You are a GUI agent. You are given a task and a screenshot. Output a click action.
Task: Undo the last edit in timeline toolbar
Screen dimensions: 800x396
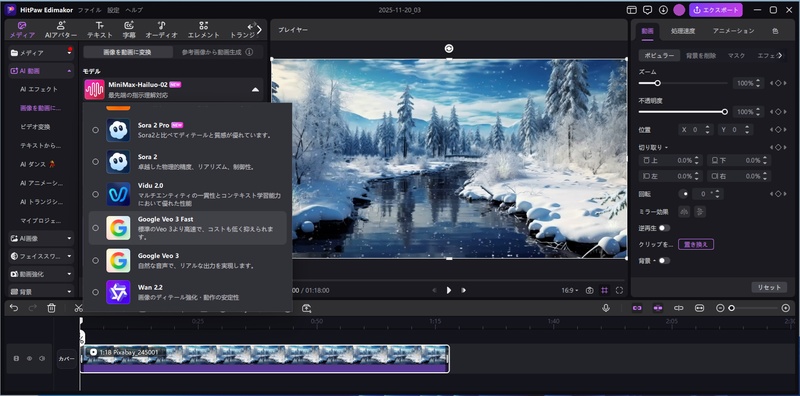pos(14,308)
